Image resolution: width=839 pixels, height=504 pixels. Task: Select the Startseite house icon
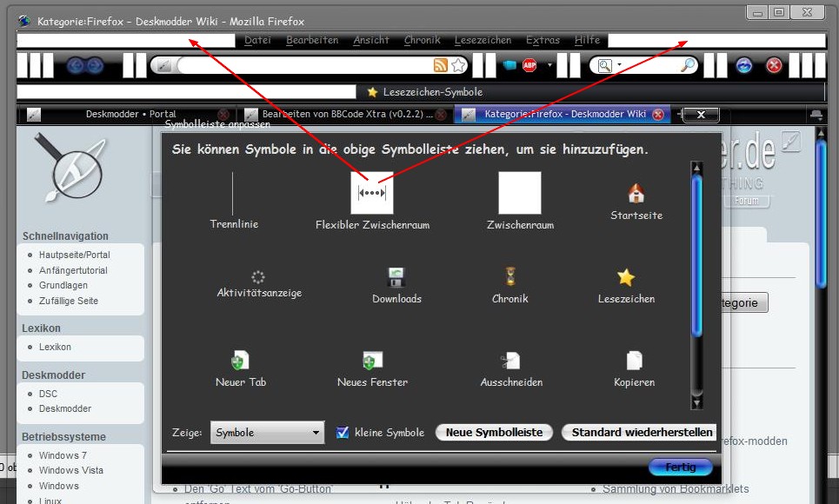pos(636,194)
